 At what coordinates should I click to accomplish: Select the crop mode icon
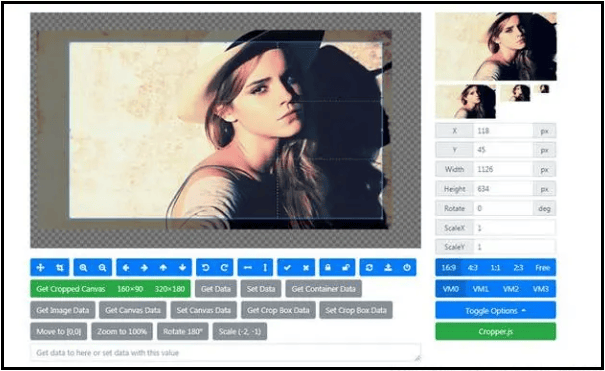(59, 268)
